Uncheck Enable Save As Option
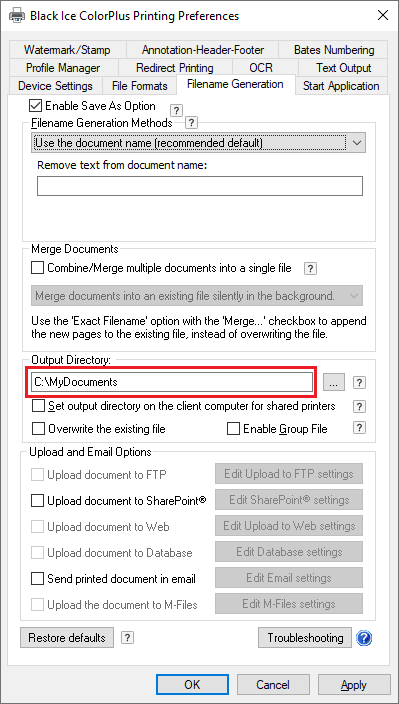Image resolution: width=399 pixels, height=704 pixels. (35, 106)
